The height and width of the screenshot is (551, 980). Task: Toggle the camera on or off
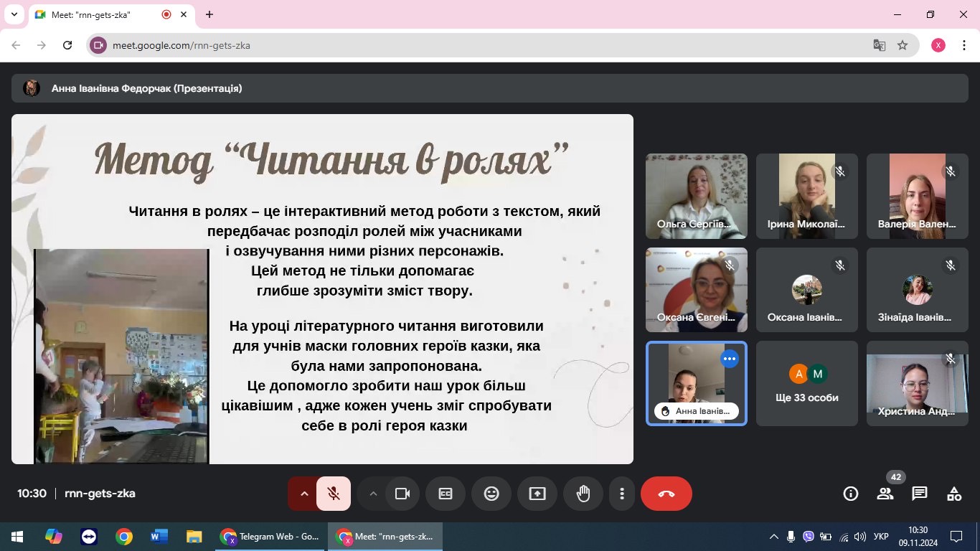pyautogui.click(x=402, y=494)
